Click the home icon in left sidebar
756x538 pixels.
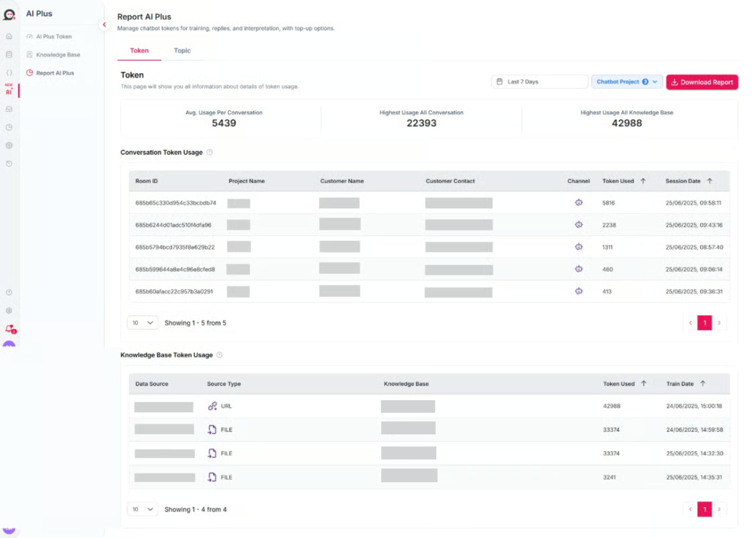pyautogui.click(x=9, y=37)
